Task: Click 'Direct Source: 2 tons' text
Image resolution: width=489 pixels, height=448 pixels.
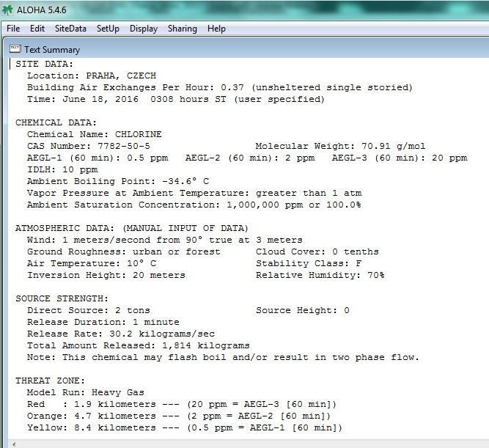Action: 89,310
